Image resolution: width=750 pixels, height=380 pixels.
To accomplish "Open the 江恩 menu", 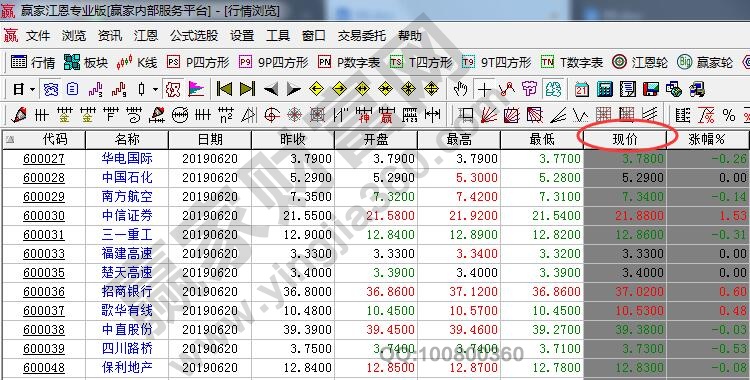I will pos(146,35).
